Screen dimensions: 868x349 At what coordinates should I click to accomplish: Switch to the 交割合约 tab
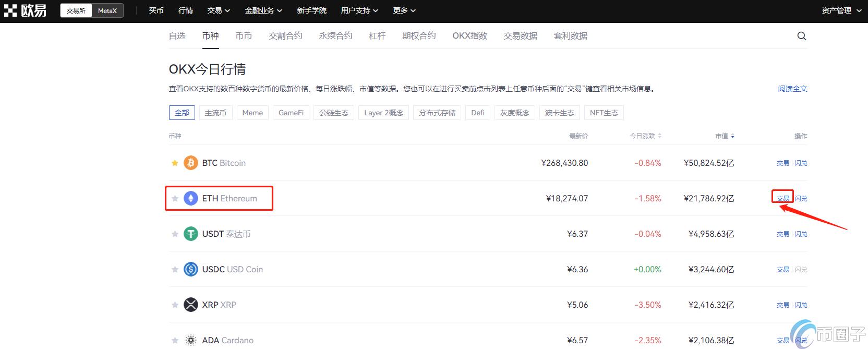tap(285, 36)
